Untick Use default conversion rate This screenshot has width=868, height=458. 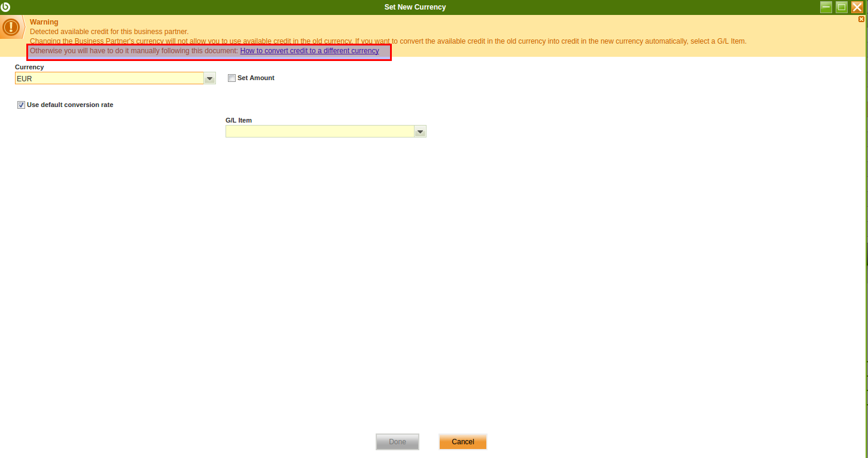(x=22, y=105)
